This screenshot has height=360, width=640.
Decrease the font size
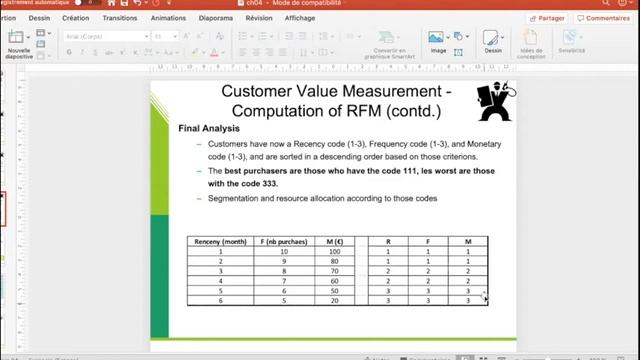point(200,36)
